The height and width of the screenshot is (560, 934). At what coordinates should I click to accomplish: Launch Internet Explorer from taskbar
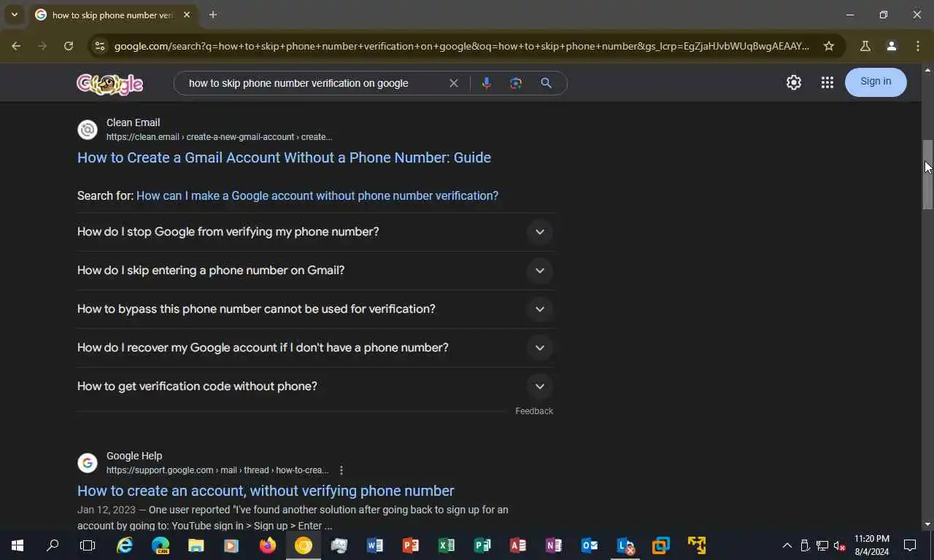point(126,545)
